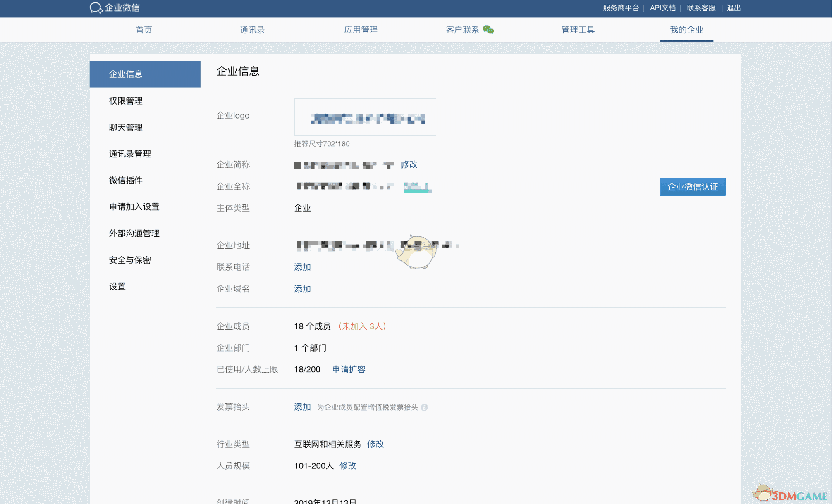Select 聊天管理 in the sidebar
832x504 pixels.
[125, 127]
